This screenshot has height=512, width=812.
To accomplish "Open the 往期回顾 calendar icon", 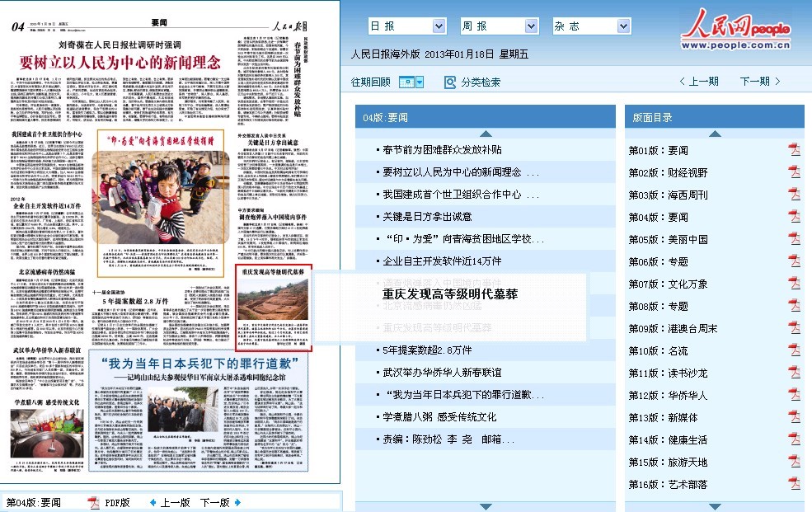I will tap(406, 82).
